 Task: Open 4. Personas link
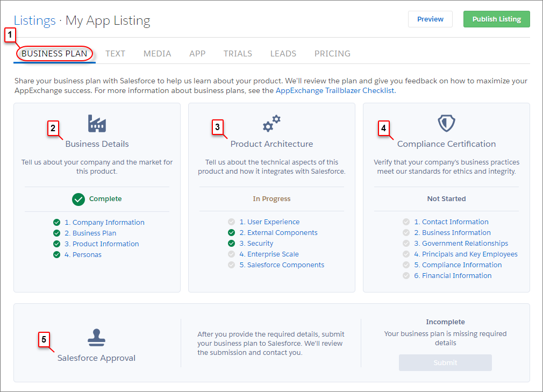pos(83,254)
